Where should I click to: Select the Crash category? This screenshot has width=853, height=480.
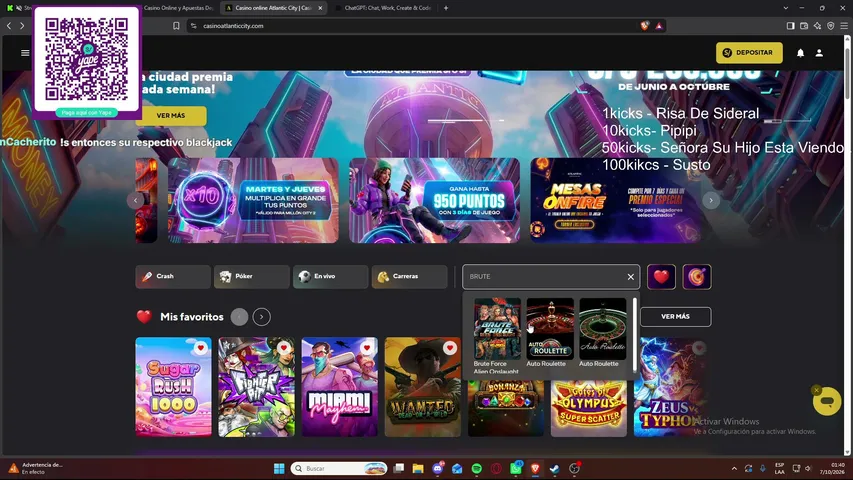pyautogui.click(x=172, y=276)
